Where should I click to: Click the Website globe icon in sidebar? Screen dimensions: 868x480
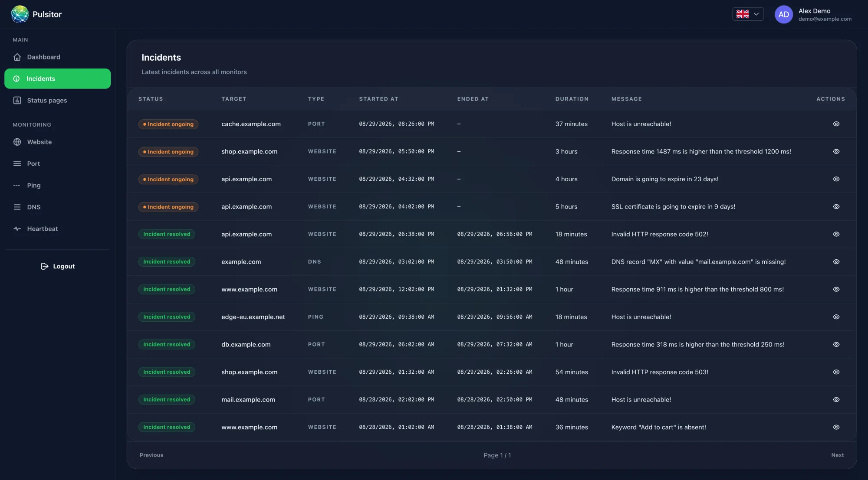[17, 142]
